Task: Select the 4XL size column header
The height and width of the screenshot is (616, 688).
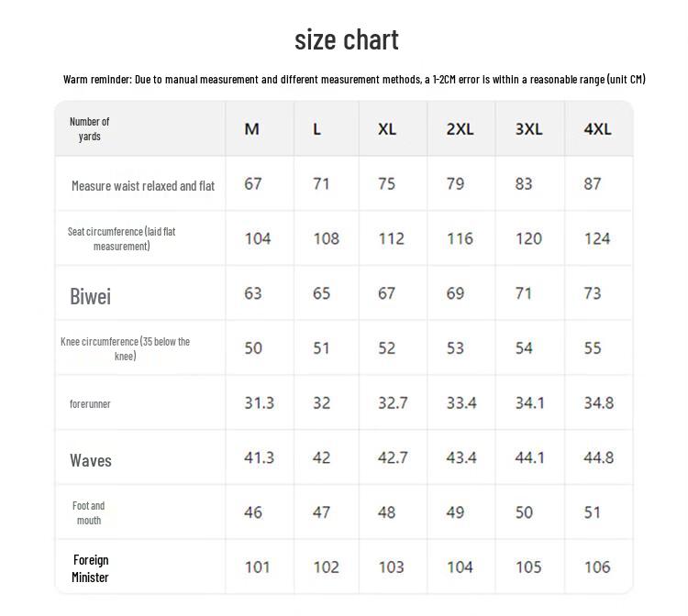Action: click(x=597, y=129)
